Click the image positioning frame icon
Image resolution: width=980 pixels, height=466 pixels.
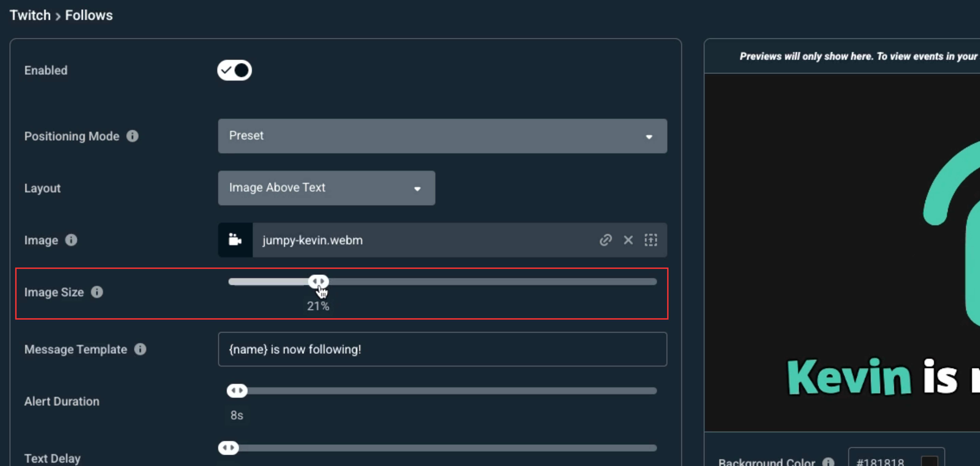click(651, 240)
